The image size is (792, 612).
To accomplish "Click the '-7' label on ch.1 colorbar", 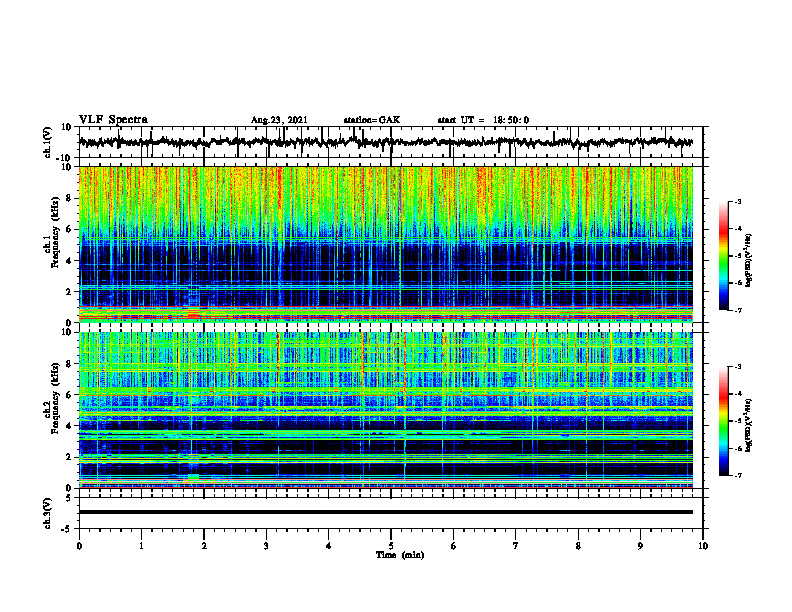I will coord(737,310).
